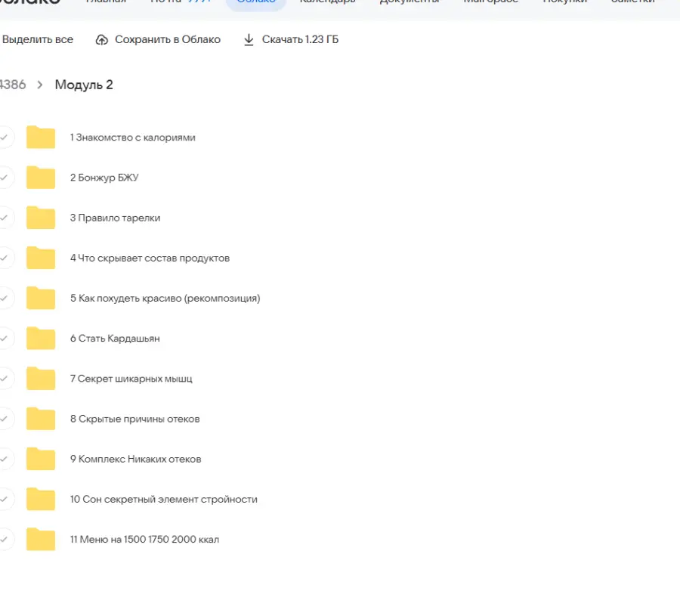Click the folder icon for 8 Скрытые причины отеков

tap(41, 419)
